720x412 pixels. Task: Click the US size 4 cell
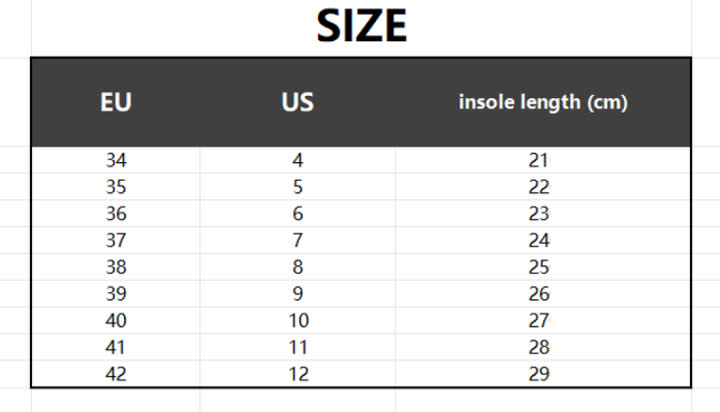click(x=298, y=160)
